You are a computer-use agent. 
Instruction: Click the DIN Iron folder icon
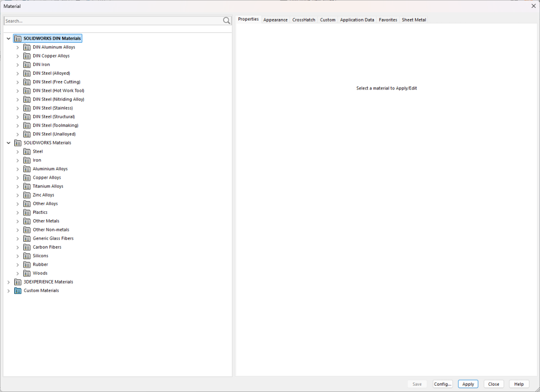pos(27,65)
